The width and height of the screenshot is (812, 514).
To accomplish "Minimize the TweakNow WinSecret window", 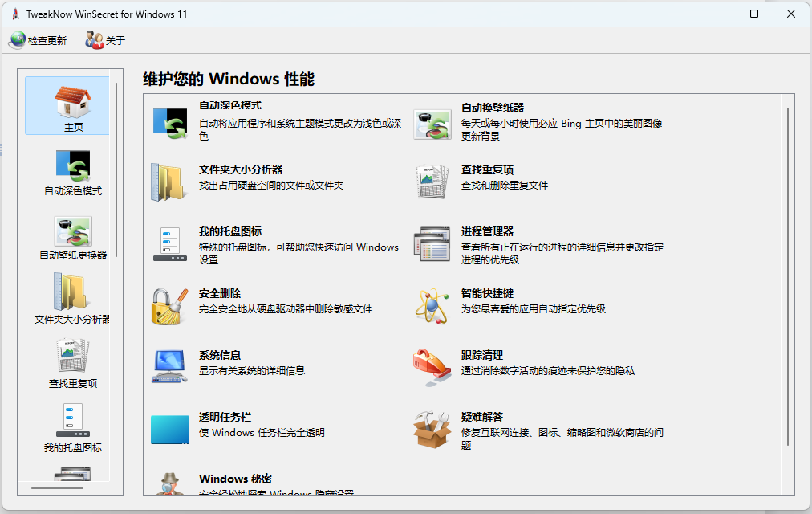I will click(x=718, y=14).
